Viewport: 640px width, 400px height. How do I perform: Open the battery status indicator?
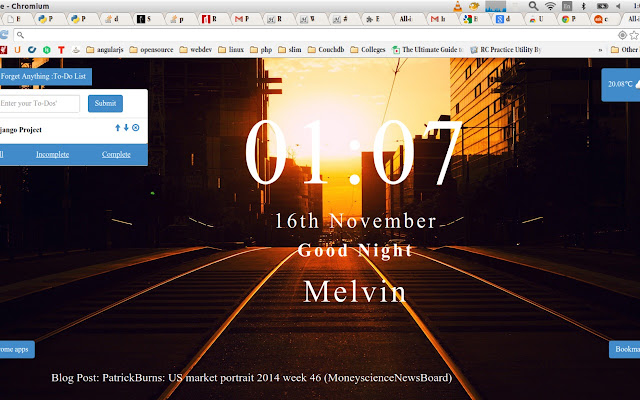click(x=602, y=6)
